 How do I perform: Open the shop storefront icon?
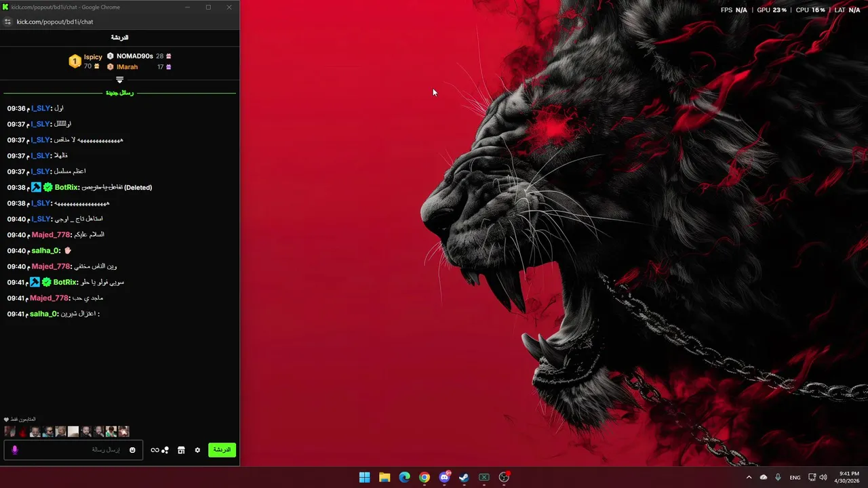[x=181, y=450]
